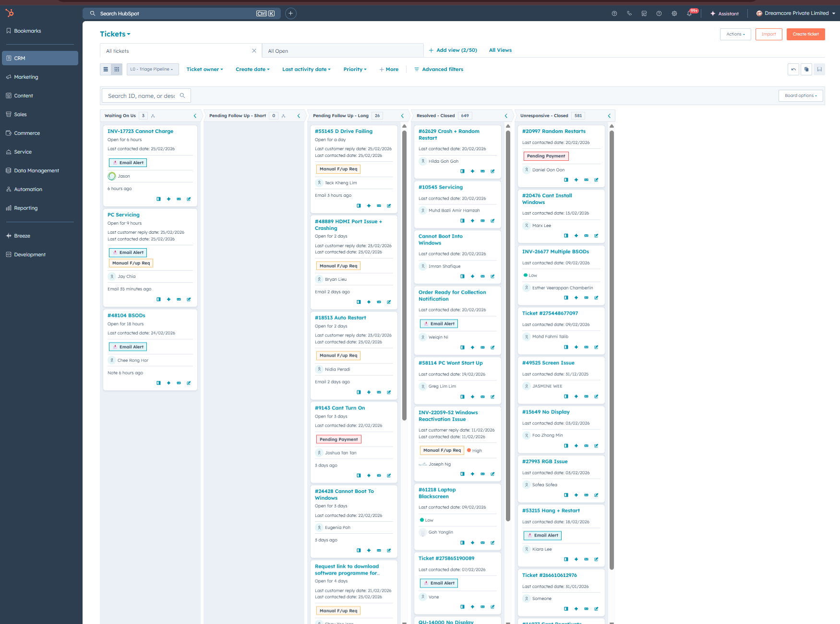Click the quick-create plus icon

click(290, 13)
